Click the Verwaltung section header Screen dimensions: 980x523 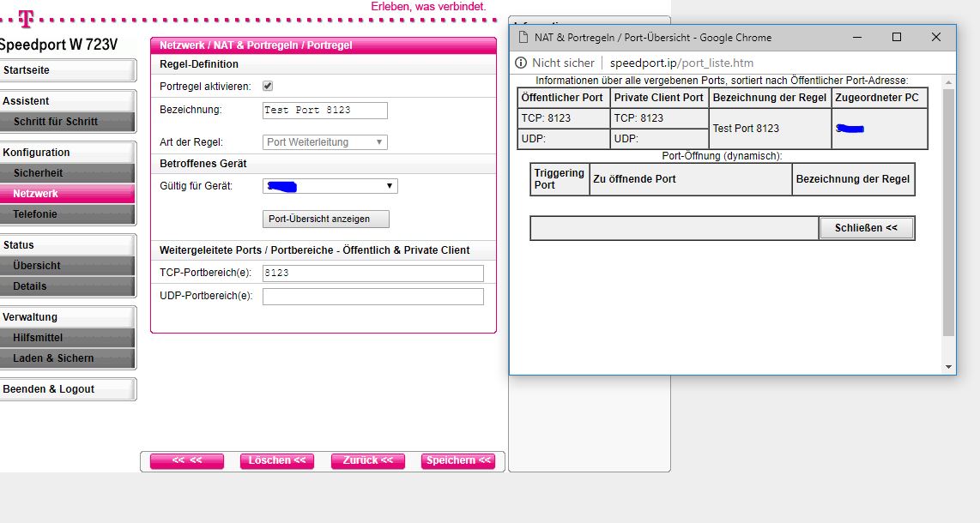[68, 317]
